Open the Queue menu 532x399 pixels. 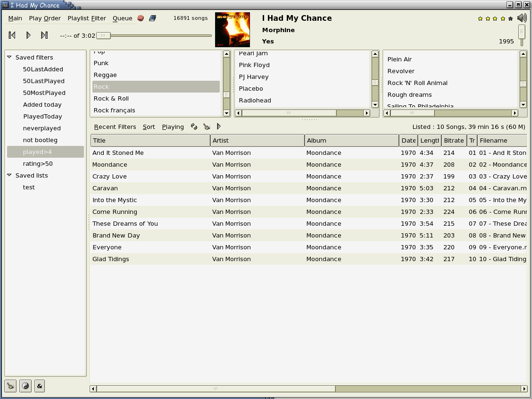click(x=123, y=18)
